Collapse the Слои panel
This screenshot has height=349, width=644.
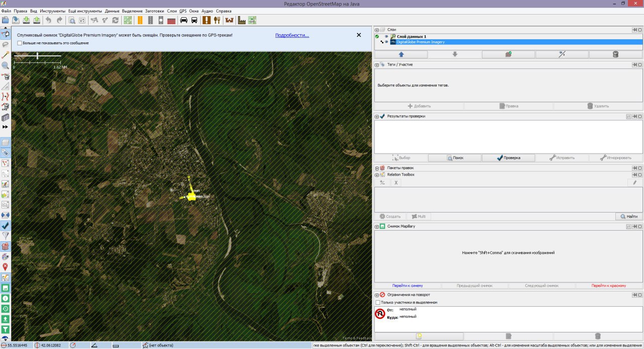[377, 30]
